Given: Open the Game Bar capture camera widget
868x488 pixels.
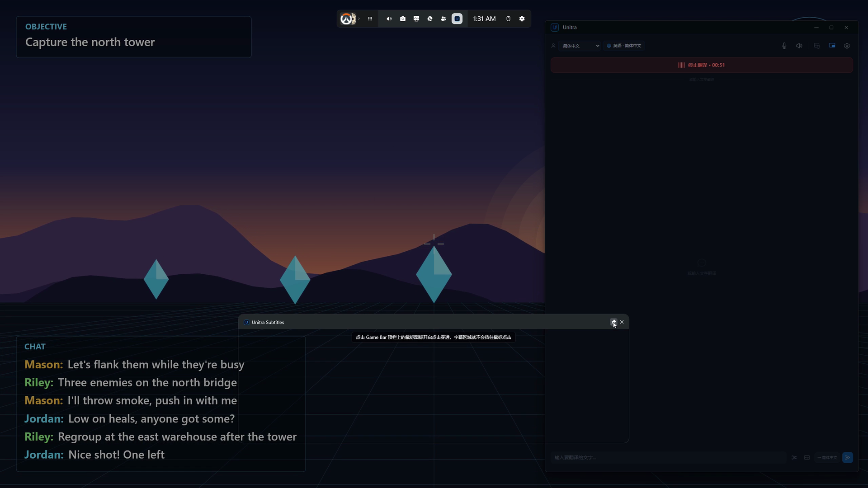Looking at the screenshot, I should click(x=402, y=19).
